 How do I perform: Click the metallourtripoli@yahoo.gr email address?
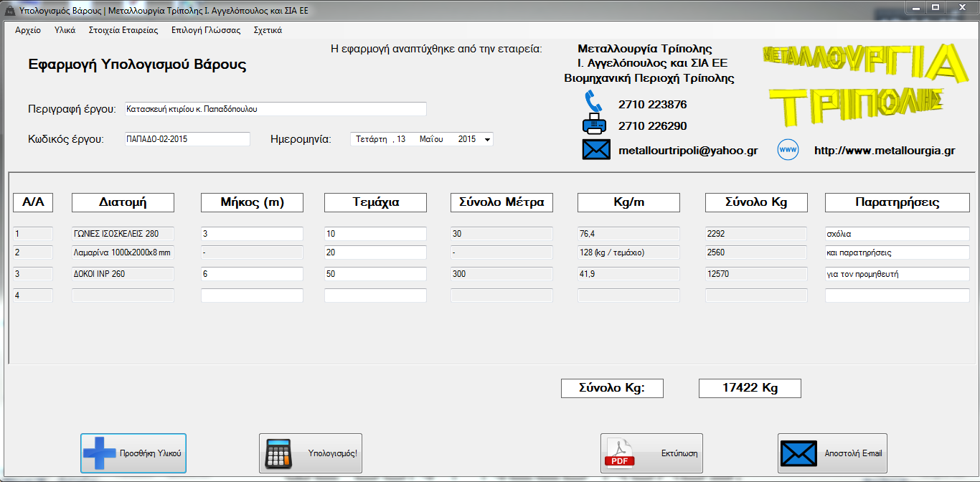point(688,151)
